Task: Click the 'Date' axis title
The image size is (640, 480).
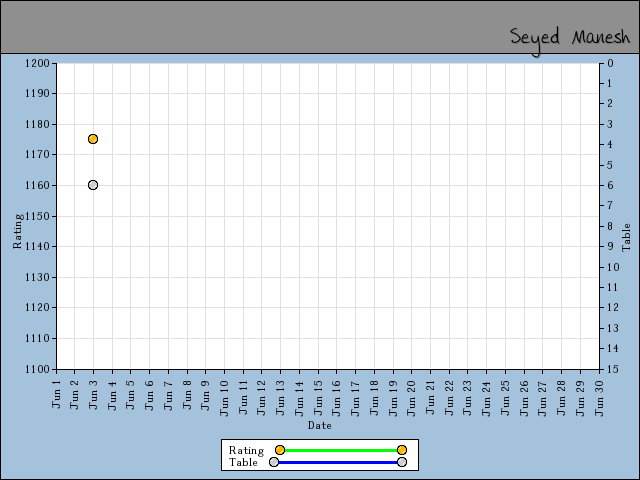Action: coord(320,426)
